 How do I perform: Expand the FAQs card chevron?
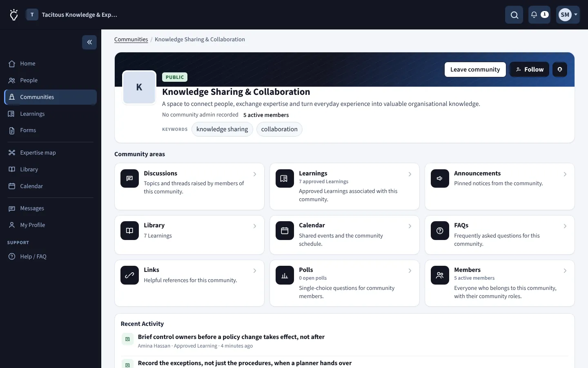[x=565, y=226]
